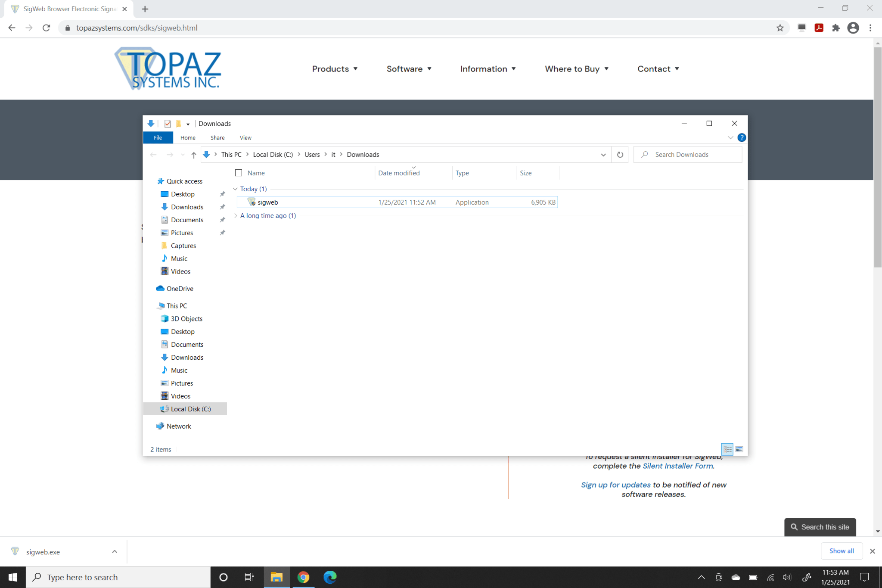Unpin Desktop from Quick access
Screen dimensions: 882x588
click(x=223, y=194)
